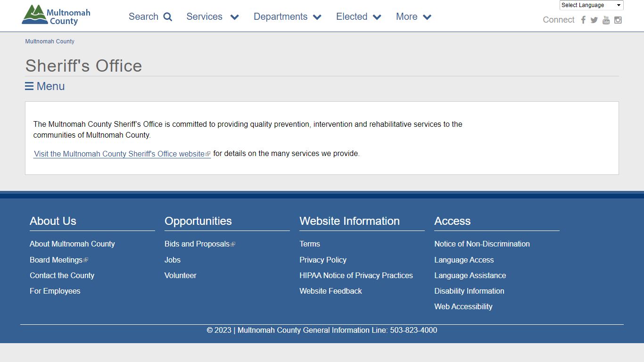The image size is (644, 362).
Task: Click the Multnomah County breadcrumb
Action: click(x=50, y=41)
